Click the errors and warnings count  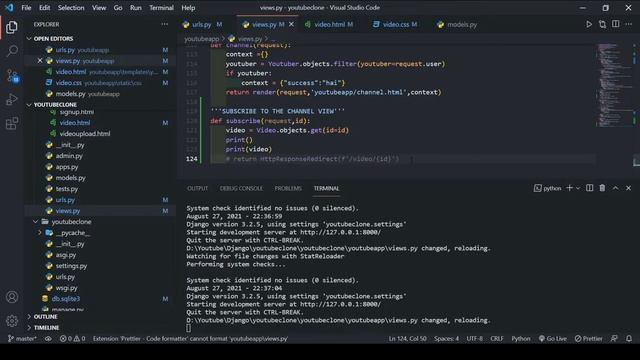pyautogui.click(x=72, y=338)
